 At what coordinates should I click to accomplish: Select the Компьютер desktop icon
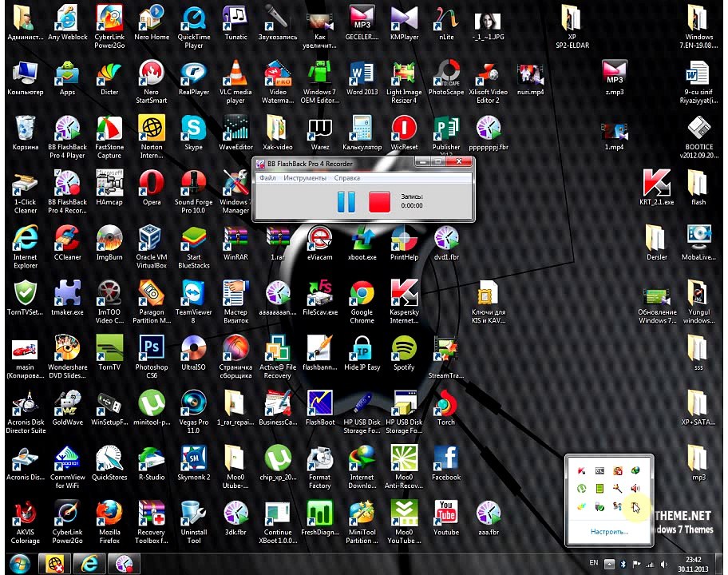25,78
